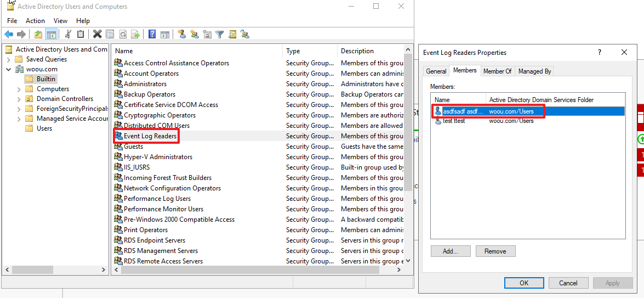Sort list by Description column header
644x298 pixels.
[x=371, y=51]
